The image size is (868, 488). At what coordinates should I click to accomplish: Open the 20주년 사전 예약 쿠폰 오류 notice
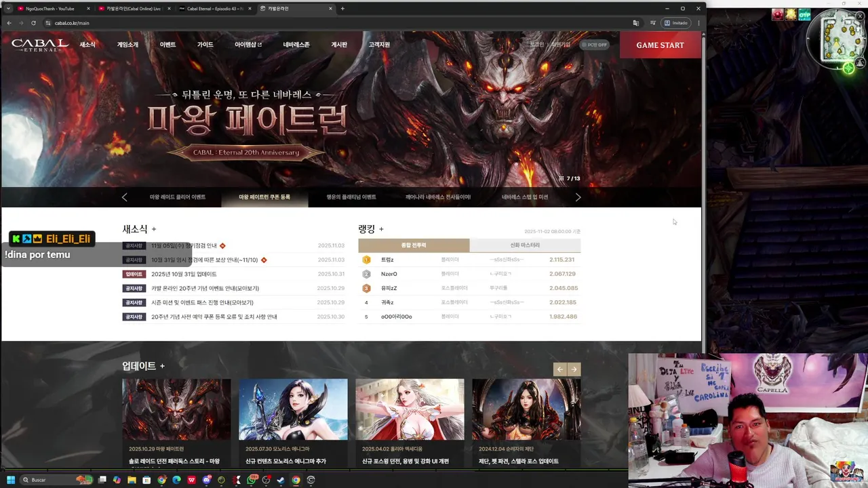[214, 317]
